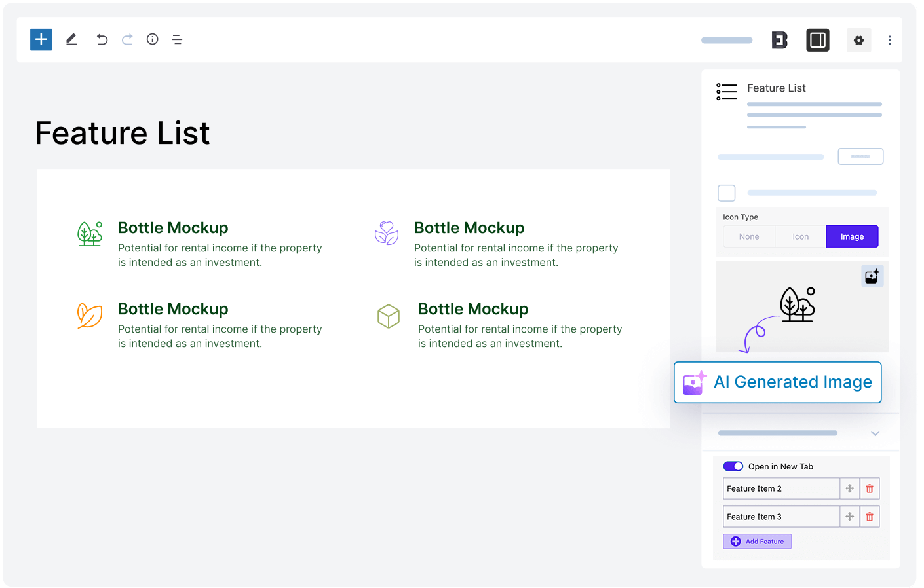
Task: Undo the last change
Action: tap(102, 40)
